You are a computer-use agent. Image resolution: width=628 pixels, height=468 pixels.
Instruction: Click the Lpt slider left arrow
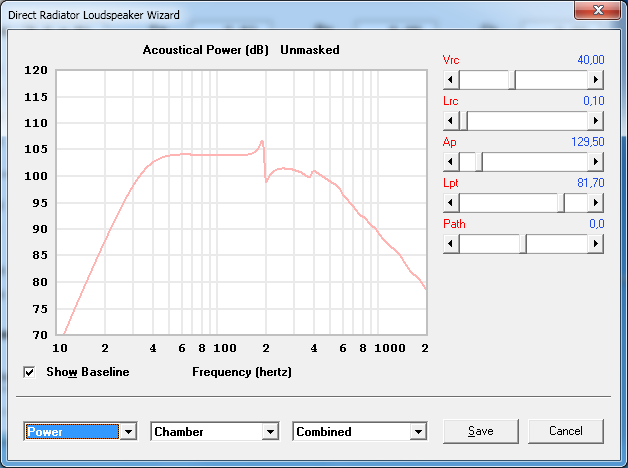pos(451,203)
